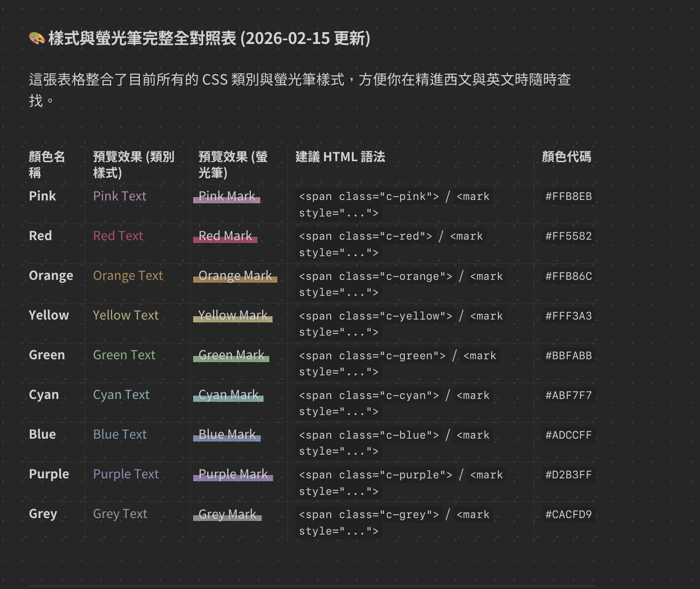Click the 建議 HTML 語法 column header

pos(340,157)
